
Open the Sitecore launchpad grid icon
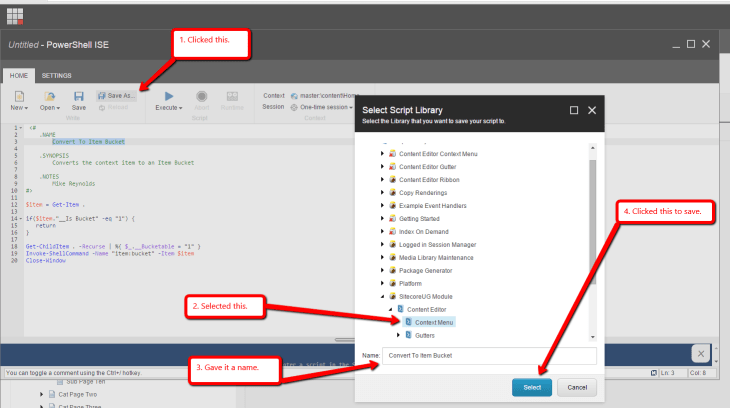coord(15,16)
